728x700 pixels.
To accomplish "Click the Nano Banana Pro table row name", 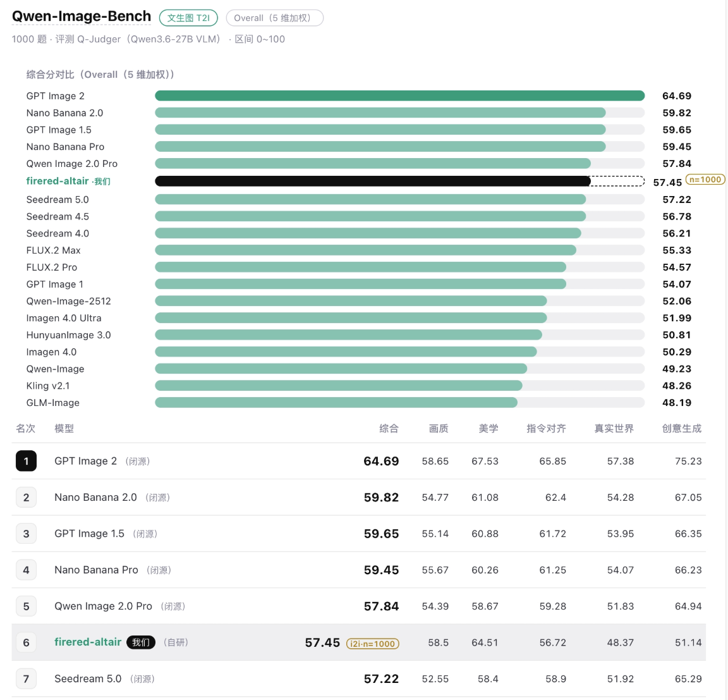I will pyautogui.click(x=96, y=570).
